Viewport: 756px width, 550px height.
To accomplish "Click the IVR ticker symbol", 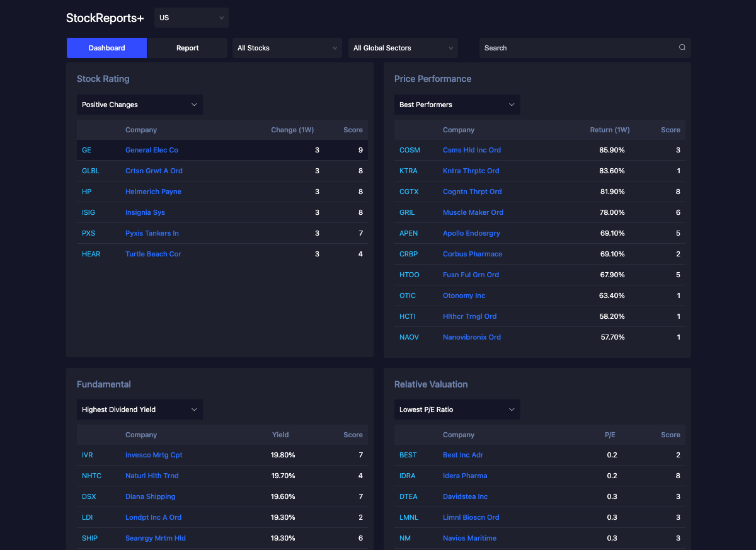I will [88, 455].
